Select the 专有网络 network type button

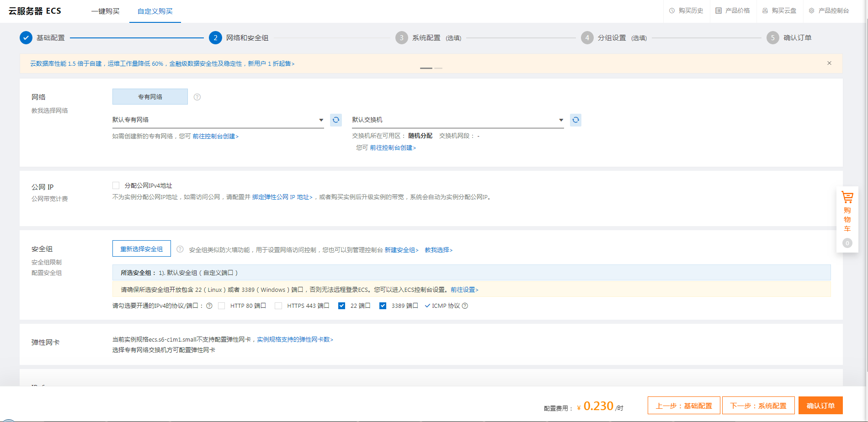tap(150, 97)
